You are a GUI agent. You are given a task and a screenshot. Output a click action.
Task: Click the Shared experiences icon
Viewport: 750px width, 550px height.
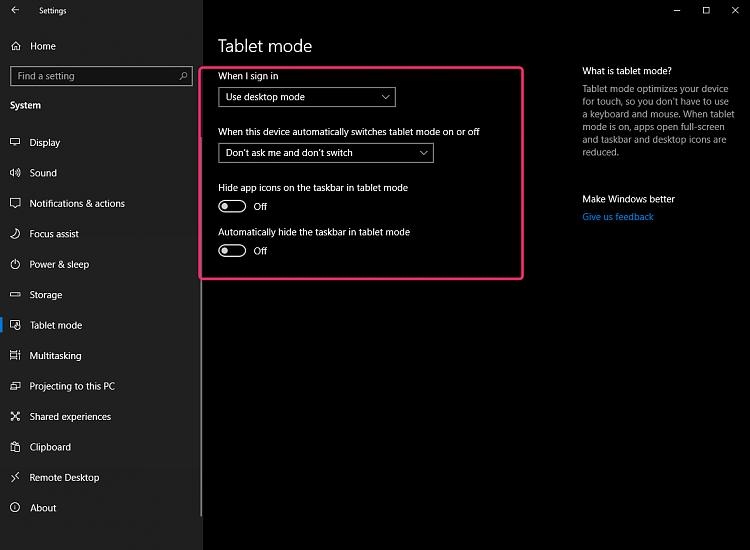[x=15, y=417]
